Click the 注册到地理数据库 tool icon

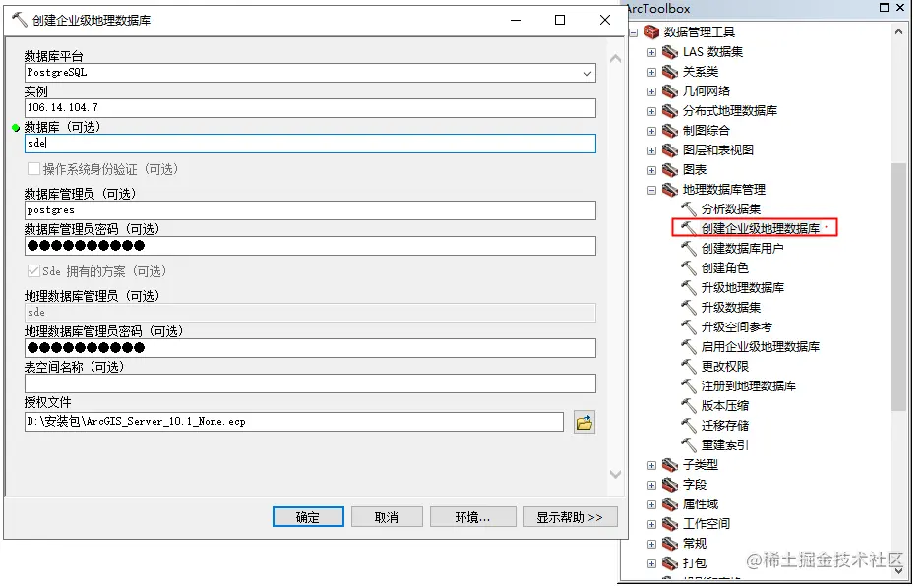tap(689, 385)
